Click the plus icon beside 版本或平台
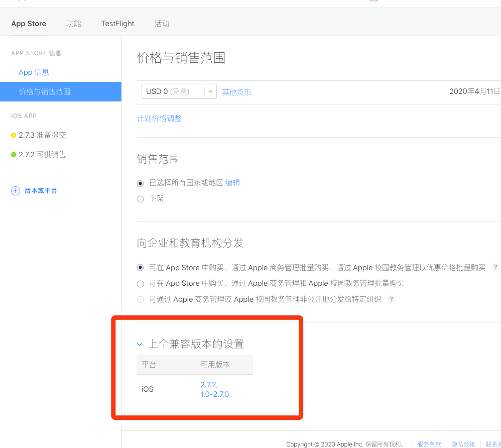 [x=15, y=191]
